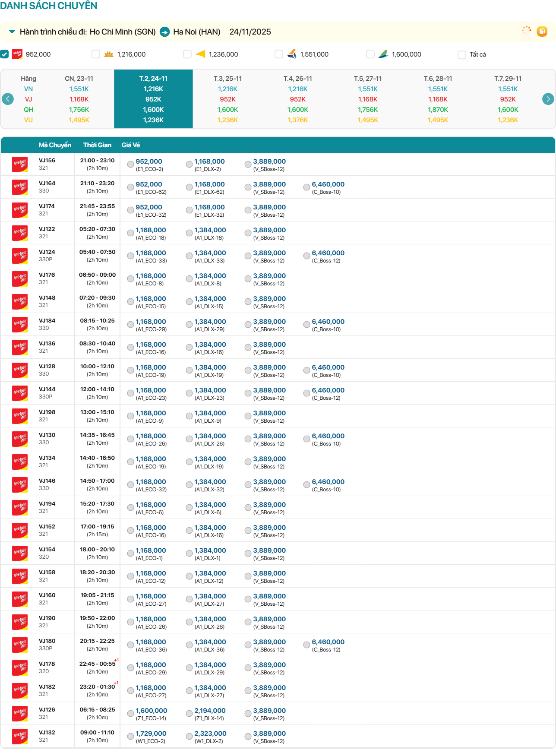
Task: Show next dates with right chevron
Action: point(548,99)
